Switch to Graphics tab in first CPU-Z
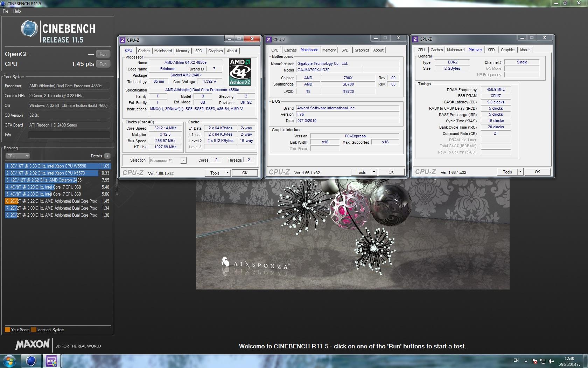Screen dimensions: 588x368 click(215, 51)
